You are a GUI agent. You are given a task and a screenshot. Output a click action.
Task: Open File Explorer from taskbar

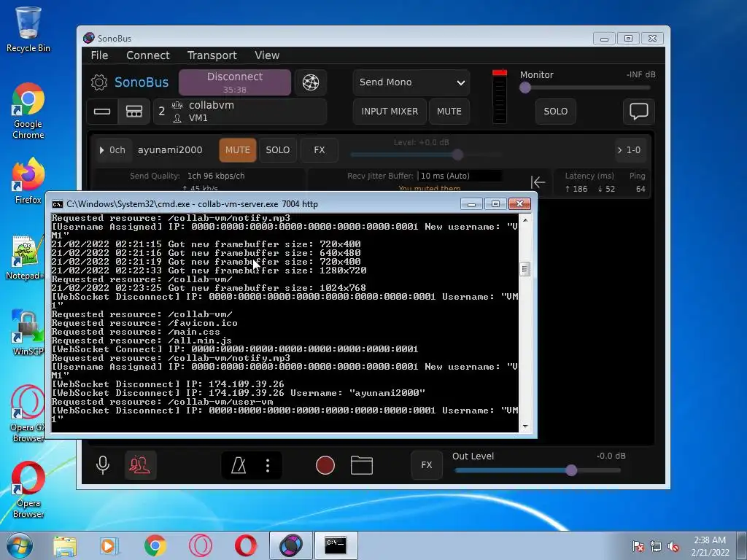tap(65, 545)
